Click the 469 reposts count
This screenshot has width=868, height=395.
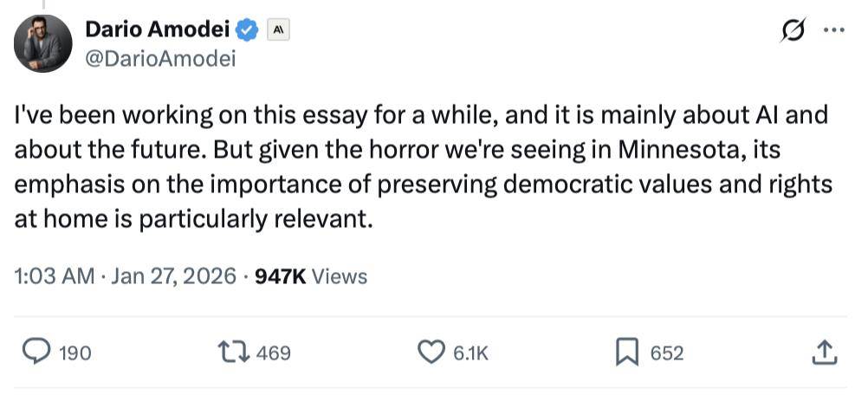tap(274, 353)
